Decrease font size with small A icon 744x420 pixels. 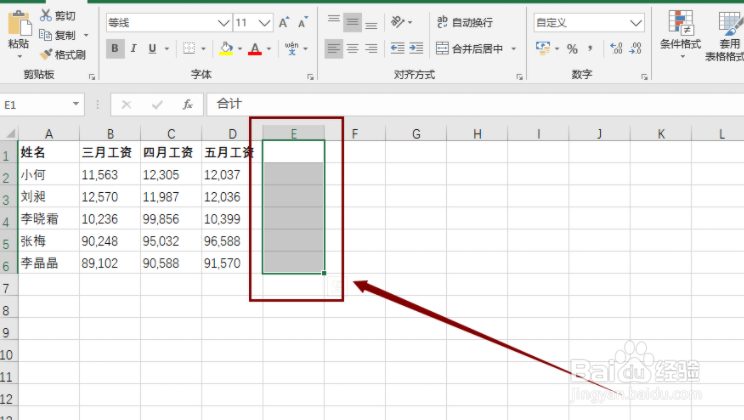[x=303, y=22]
